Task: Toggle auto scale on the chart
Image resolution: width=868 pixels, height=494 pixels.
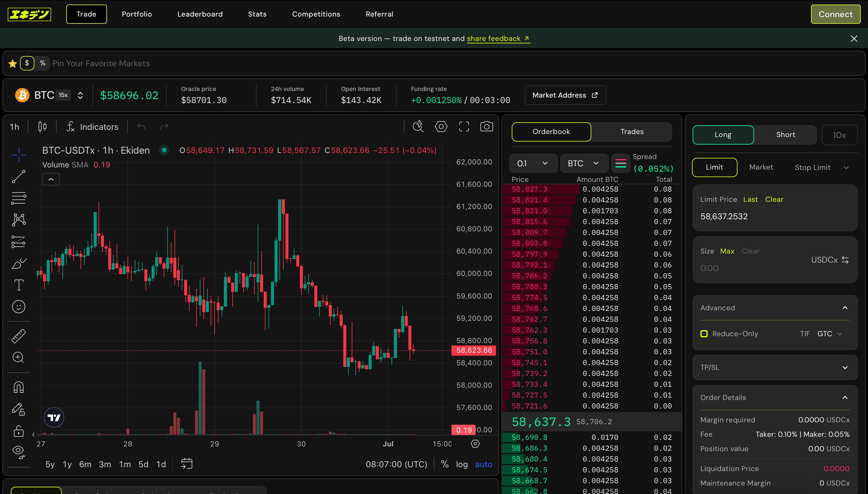Action: 483,464
